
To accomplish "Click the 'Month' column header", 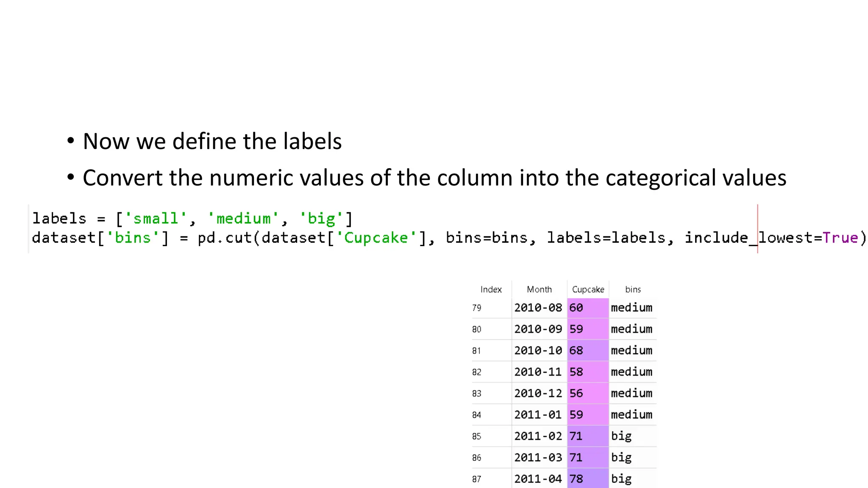I will tap(539, 289).
